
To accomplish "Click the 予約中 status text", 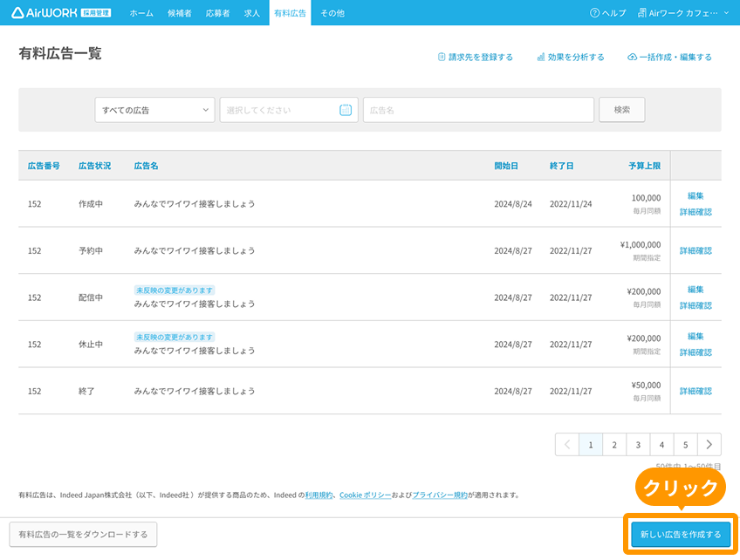I will point(91,250).
